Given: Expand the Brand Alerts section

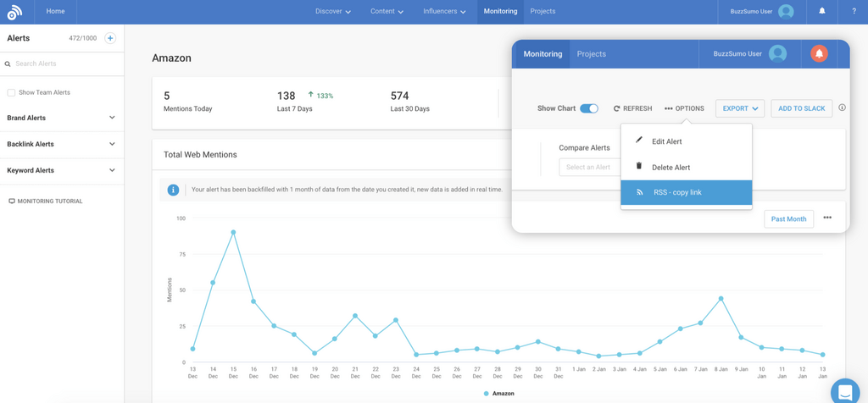Looking at the screenshot, I should tap(112, 118).
